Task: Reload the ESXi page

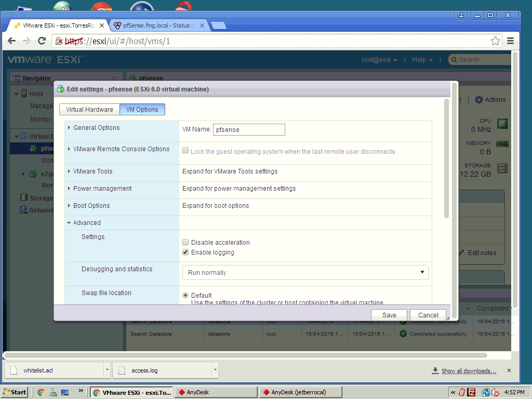Action: 42,41
